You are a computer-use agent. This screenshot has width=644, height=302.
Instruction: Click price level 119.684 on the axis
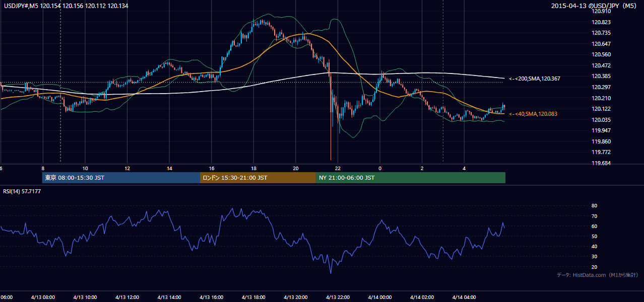click(x=601, y=163)
